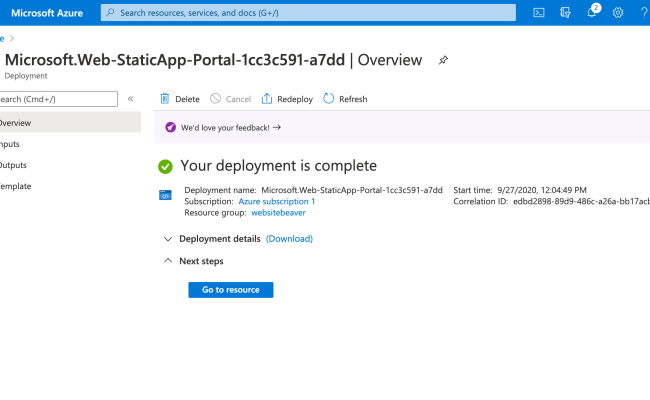Focus the left menu search field

pyautogui.click(x=58, y=99)
